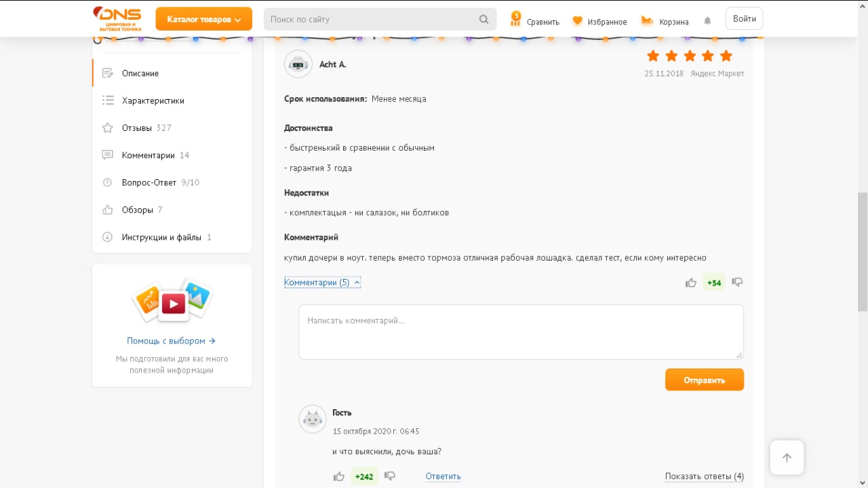Click the Acht A. username

tap(332, 64)
